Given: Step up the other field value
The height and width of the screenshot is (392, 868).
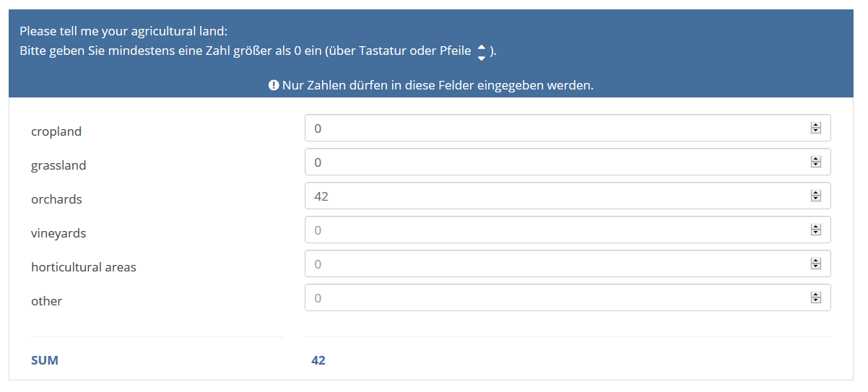Looking at the screenshot, I should (x=816, y=295).
